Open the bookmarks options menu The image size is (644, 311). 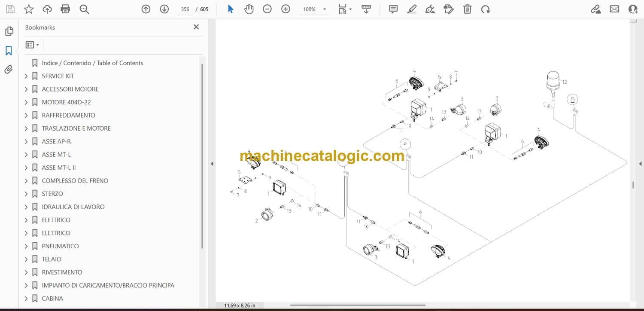(x=32, y=45)
